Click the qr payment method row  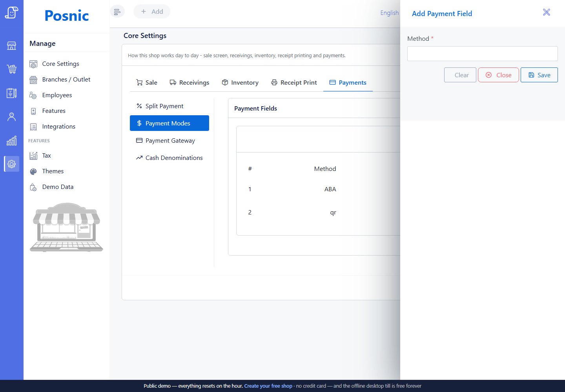(x=318, y=212)
